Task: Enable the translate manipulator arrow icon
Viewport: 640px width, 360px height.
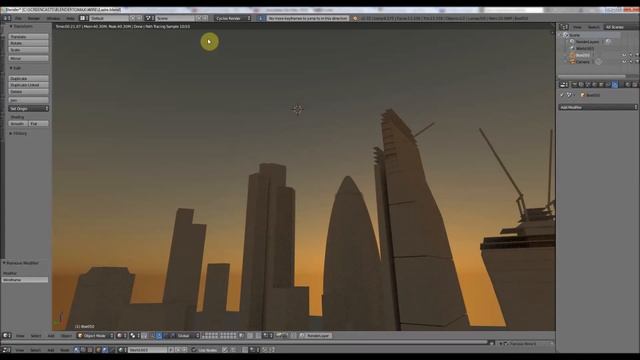Action: click(x=159, y=336)
